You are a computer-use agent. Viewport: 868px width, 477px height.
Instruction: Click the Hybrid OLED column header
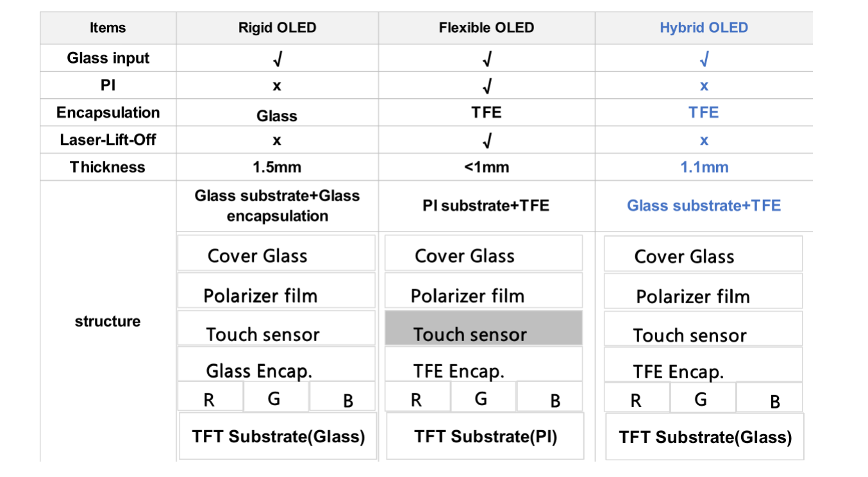pos(703,28)
